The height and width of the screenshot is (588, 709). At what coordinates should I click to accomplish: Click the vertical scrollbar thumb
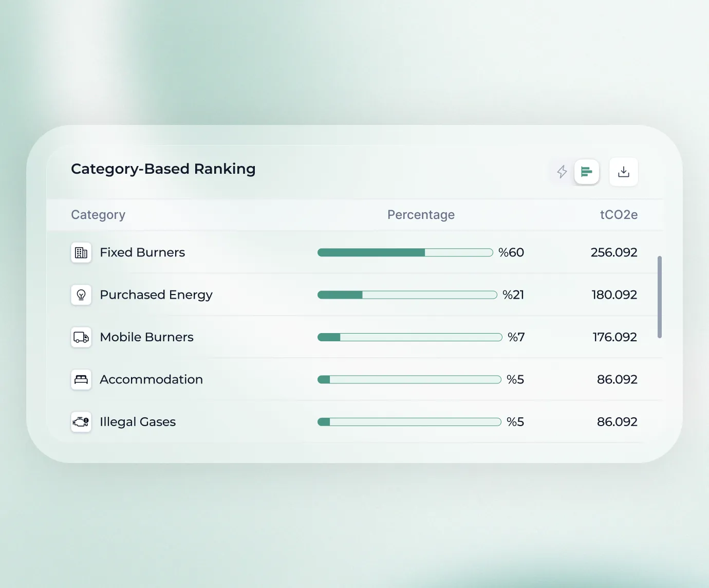(659, 297)
